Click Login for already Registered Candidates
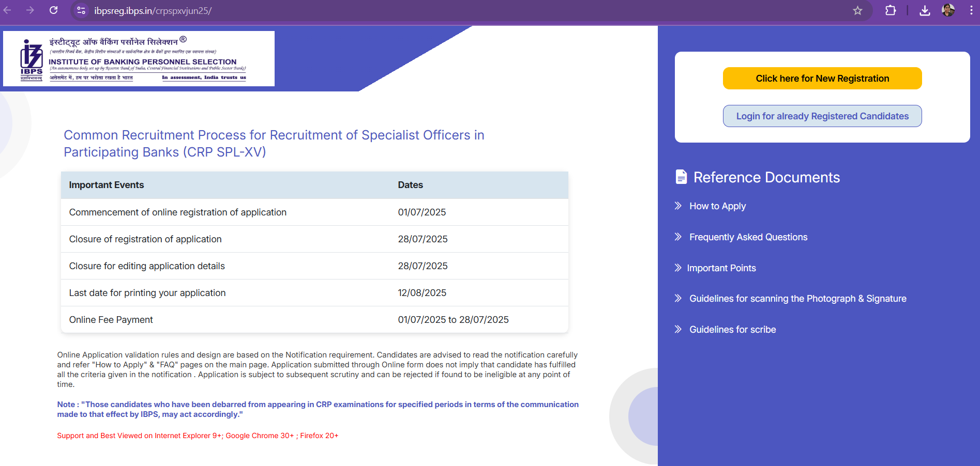980x466 pixels. point(822,116)
